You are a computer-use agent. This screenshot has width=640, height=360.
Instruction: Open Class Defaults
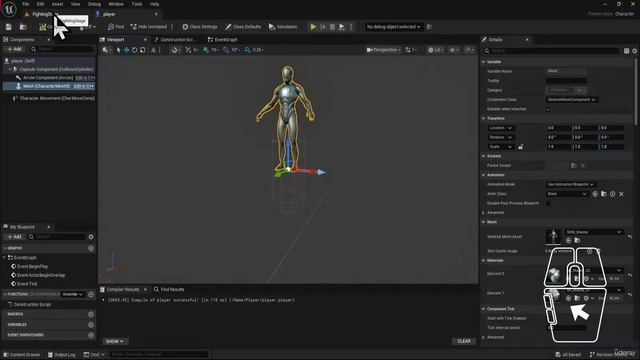click(x=243, y=27)
